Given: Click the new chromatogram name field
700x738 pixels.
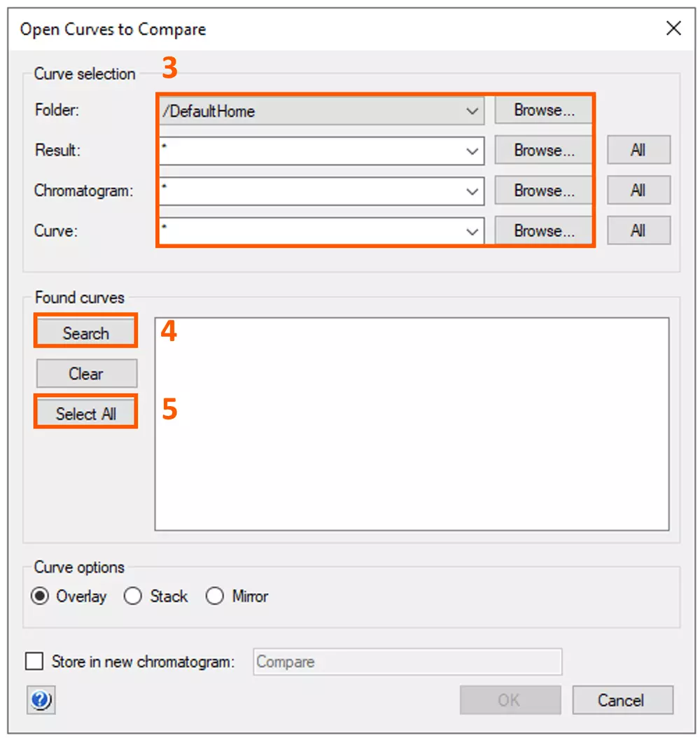Looking at the screenshot, I should pyautogui.click(x=407, y=662).
